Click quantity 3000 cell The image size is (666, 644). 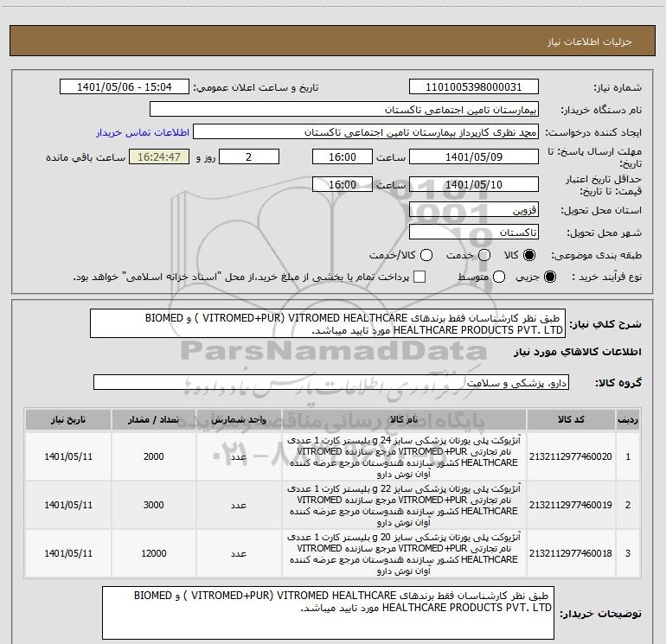click(x=153, y=505)
